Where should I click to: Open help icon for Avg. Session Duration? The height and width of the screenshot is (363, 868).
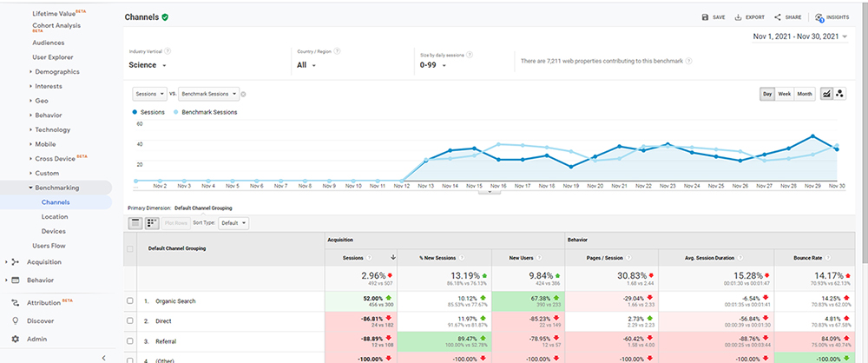click(740, 257)
